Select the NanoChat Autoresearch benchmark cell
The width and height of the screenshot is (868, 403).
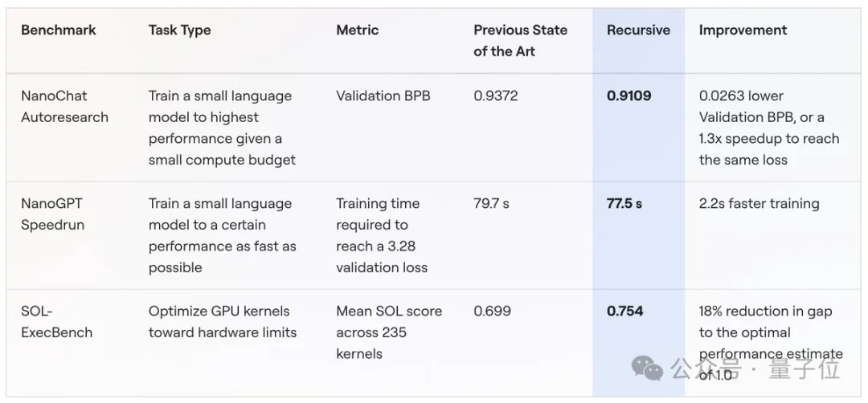tap(65, 106)
